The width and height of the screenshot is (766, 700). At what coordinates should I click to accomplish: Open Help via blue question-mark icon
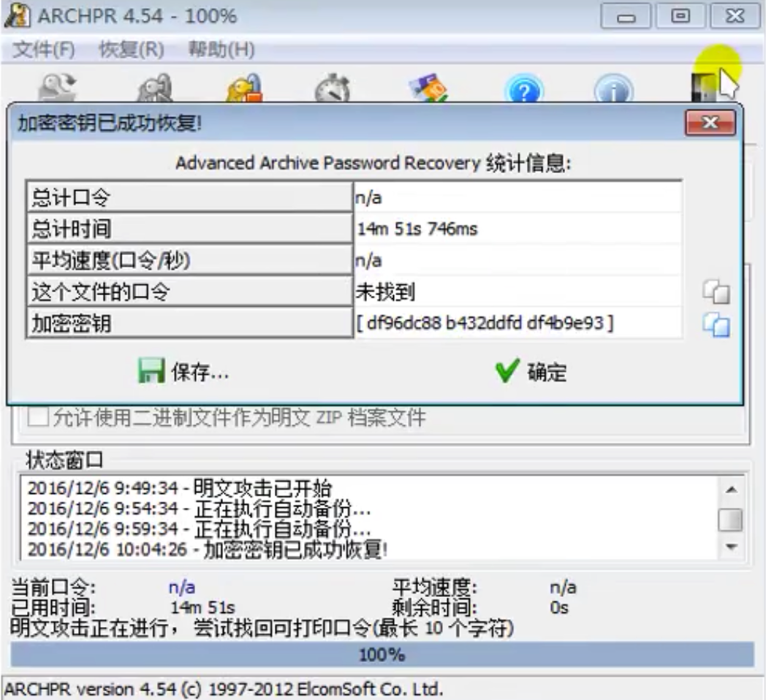coord(524,89)
